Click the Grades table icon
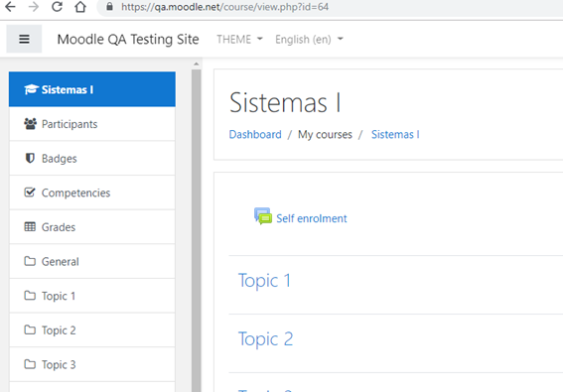Viewport: 563px width, 392px height. tap(30, 227)
